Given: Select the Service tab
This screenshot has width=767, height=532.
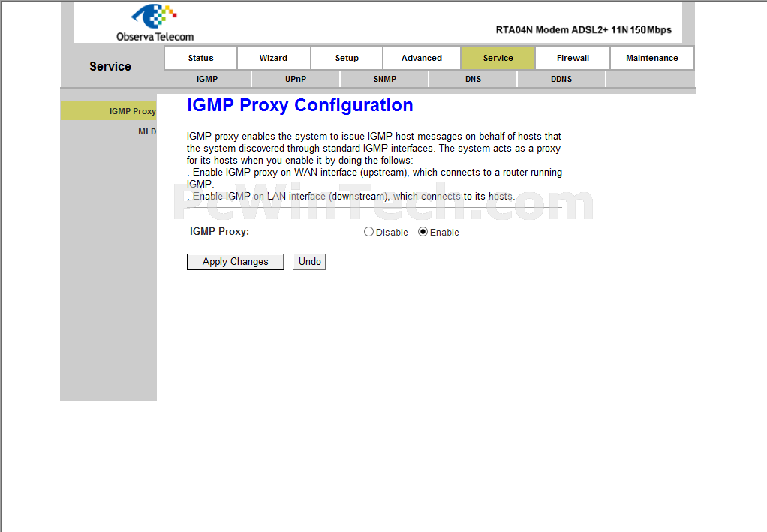Looking at the screenshot, I should 498,58.
